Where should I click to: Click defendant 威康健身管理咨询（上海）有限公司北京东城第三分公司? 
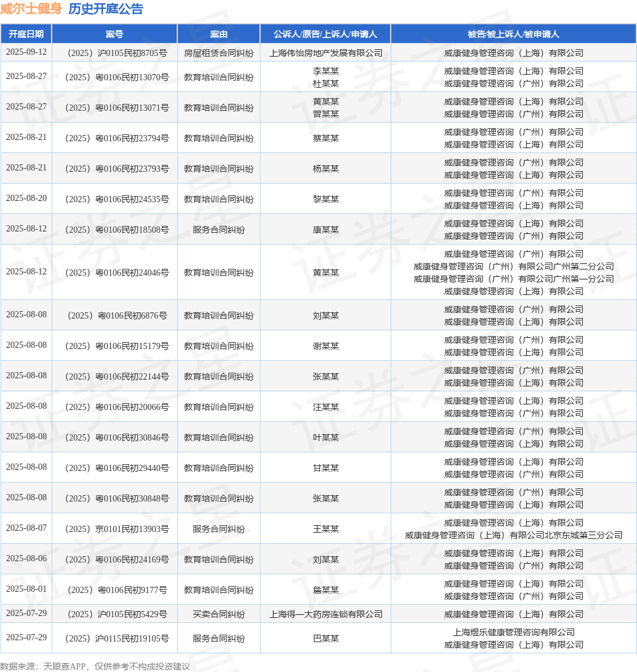click(x=513, y=535)
